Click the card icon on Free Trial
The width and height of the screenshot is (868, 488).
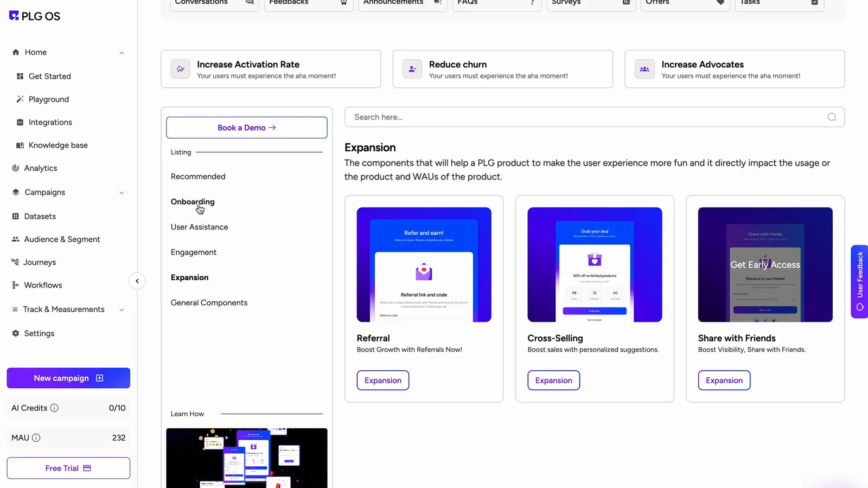(x=87, y=468)
